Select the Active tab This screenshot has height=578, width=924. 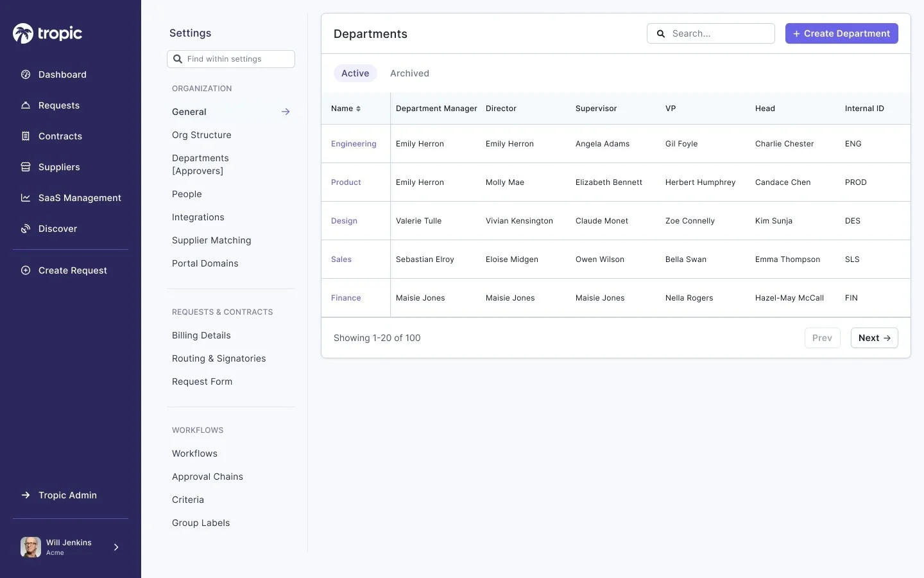point(355,73)
